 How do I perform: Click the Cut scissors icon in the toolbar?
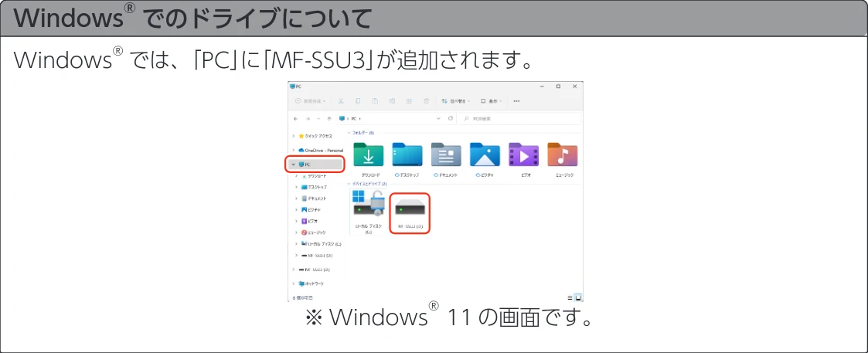(x=341, y=101)
